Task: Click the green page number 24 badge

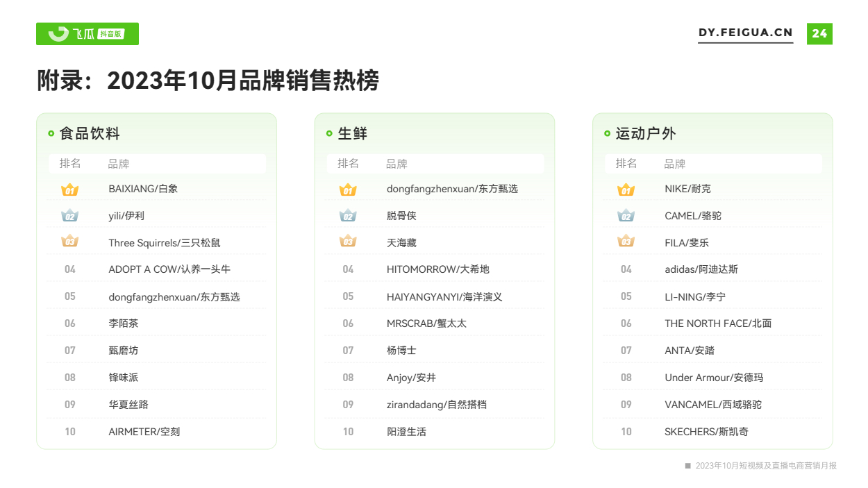Action: (x=819, y=33)
